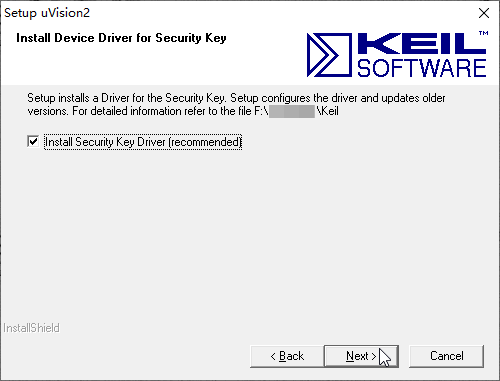500x381 pixels.
Task: Click the blurred folder name in the path
Action: pos(292,111)
